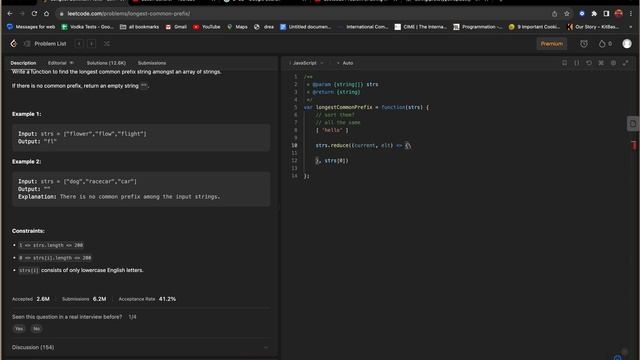
Task: Format code with the braces icon
Action: click(x=577, y=63)
